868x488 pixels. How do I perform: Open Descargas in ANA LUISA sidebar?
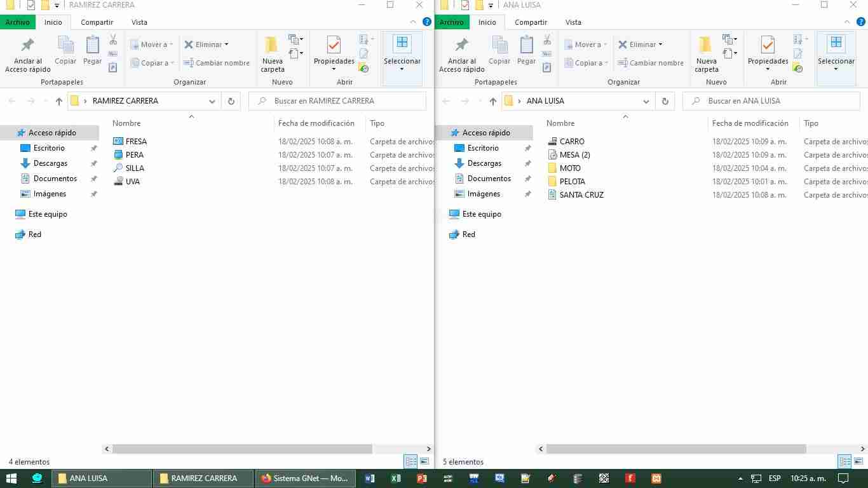coord(484,163)
